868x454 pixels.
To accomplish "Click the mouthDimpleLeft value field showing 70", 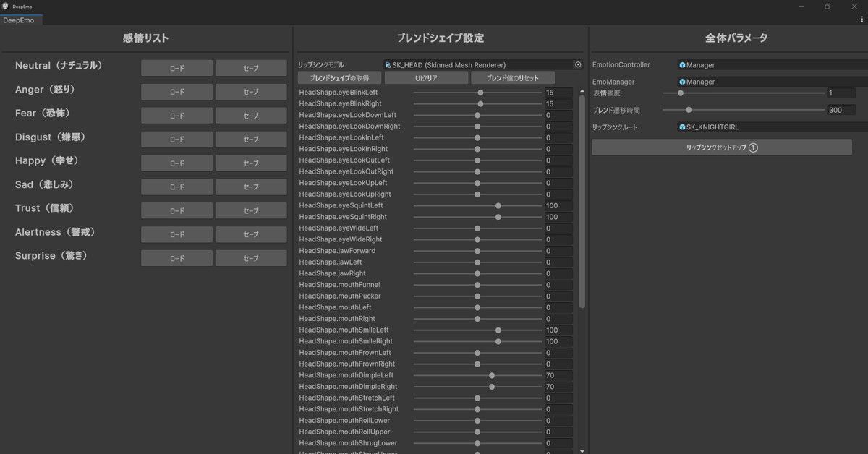I will pyautogui.click(x=558, y=376).
